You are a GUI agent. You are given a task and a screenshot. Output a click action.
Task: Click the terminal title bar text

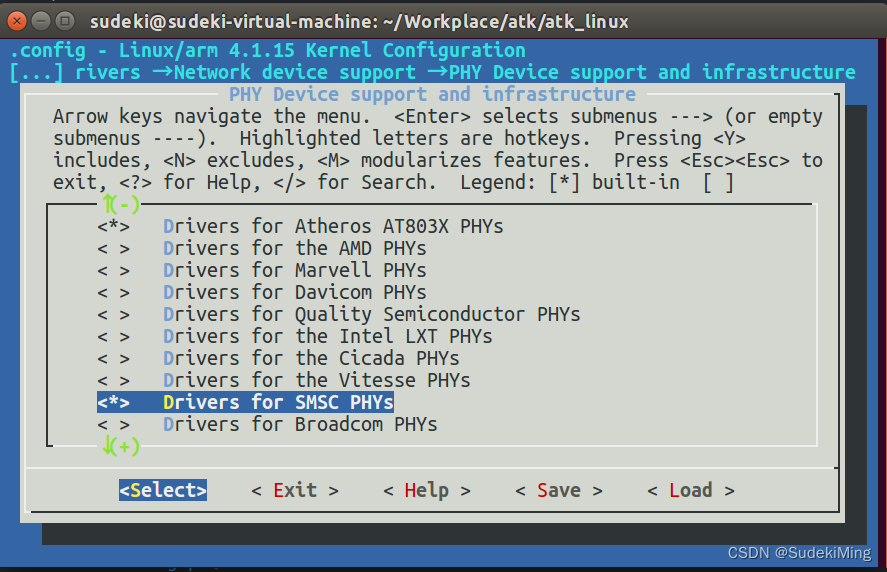359,21
